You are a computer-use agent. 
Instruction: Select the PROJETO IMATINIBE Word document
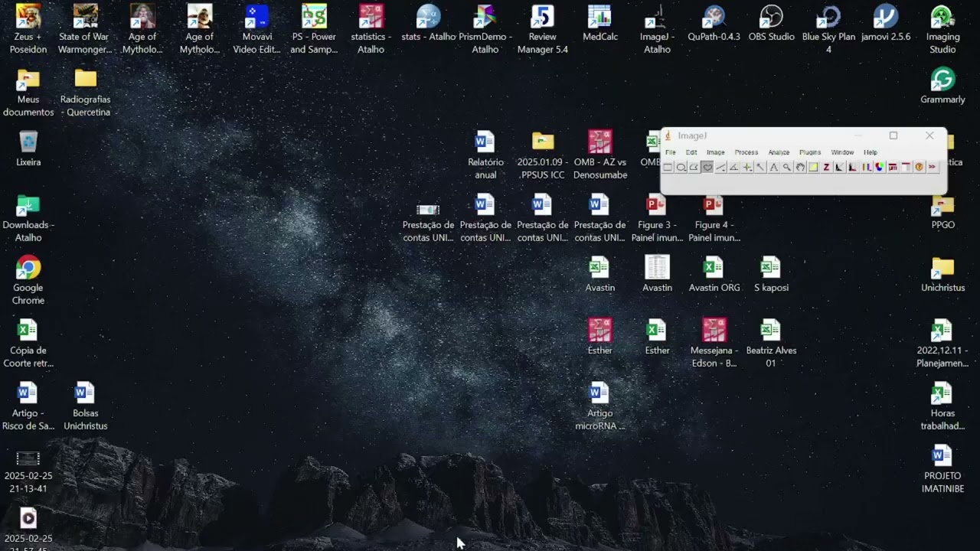(x=942, y=468)
